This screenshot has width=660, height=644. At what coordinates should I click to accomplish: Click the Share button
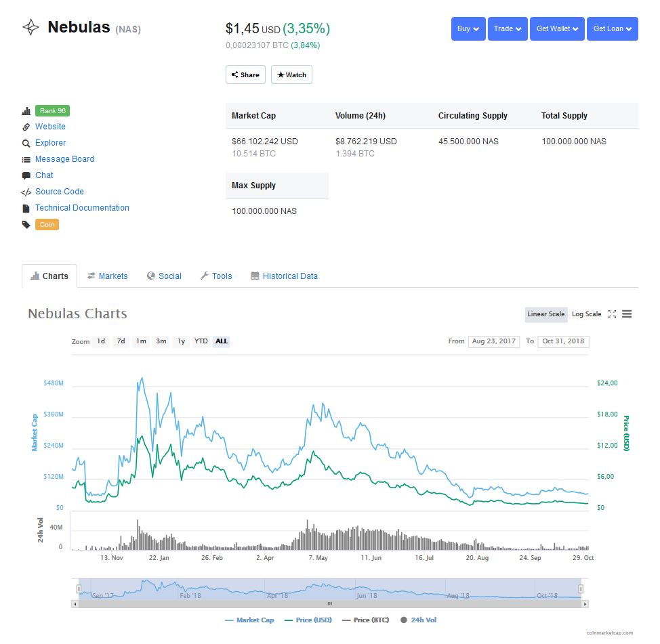245,74
